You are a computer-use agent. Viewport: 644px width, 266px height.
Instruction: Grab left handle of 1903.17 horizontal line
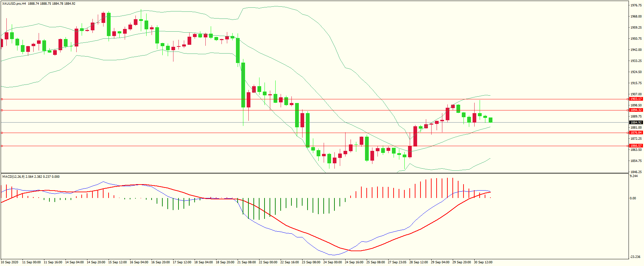pyautogui.click(x=2, y=99)
